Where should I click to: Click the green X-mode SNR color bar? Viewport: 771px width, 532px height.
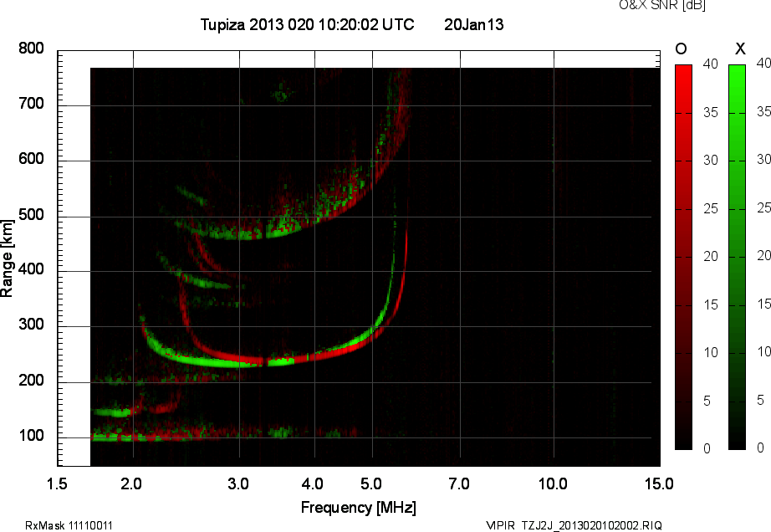[x=737, y=257]
